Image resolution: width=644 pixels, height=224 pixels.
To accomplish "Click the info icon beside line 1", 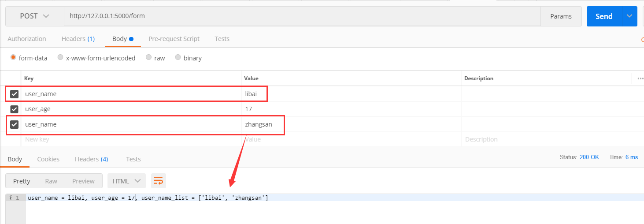I will 11,198.
